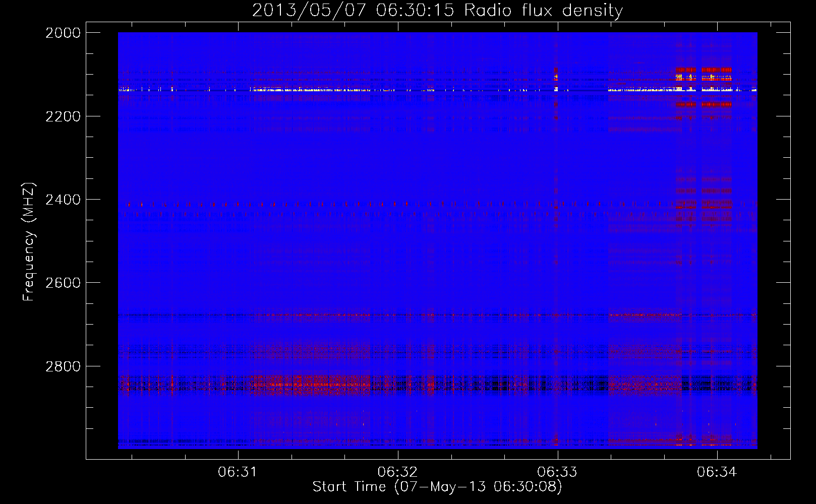Viewport: 816px width, 504px height.
Task: Click the 2800 frequency tick label
Action: [x=63, y=366]
